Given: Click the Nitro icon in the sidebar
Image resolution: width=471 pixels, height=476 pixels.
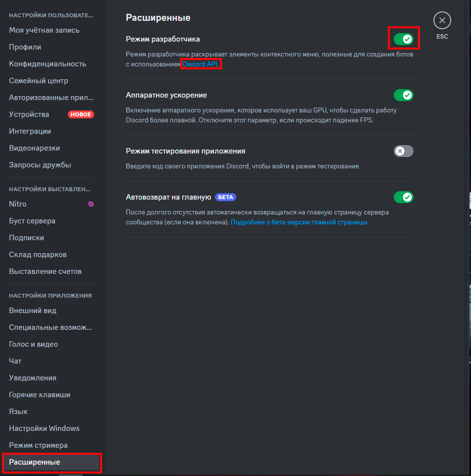Looking at the screenshot, I should coord(91,204).
